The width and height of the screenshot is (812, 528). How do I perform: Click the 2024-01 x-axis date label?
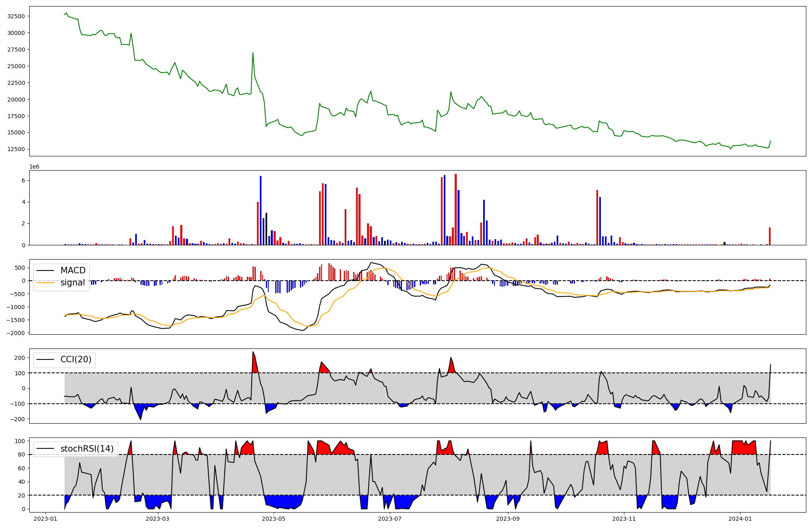pyautogui.click(x=740, y=519)
